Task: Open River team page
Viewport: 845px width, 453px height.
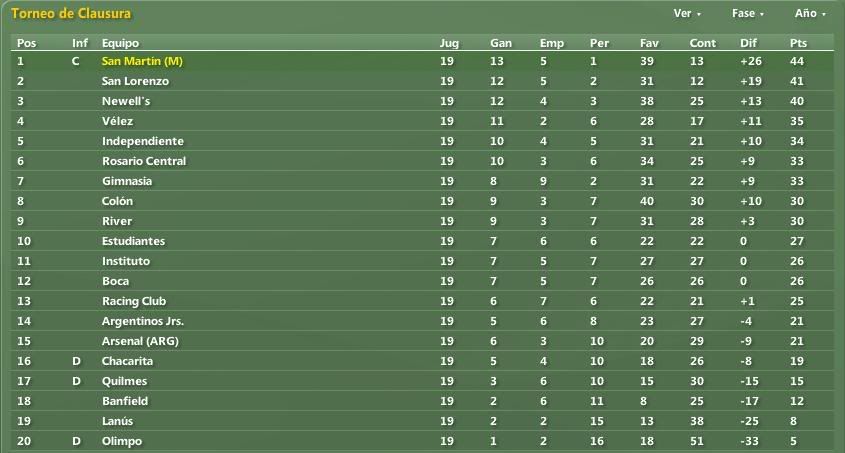Action: coord(117,221)
